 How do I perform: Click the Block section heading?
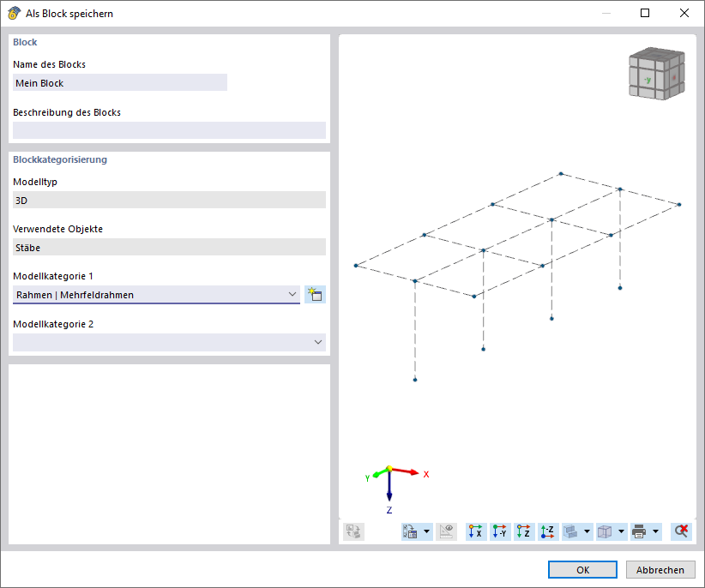tap(25, 42)
